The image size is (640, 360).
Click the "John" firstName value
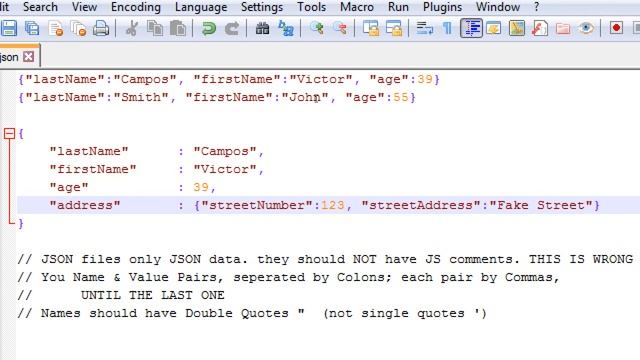(304, 97)
